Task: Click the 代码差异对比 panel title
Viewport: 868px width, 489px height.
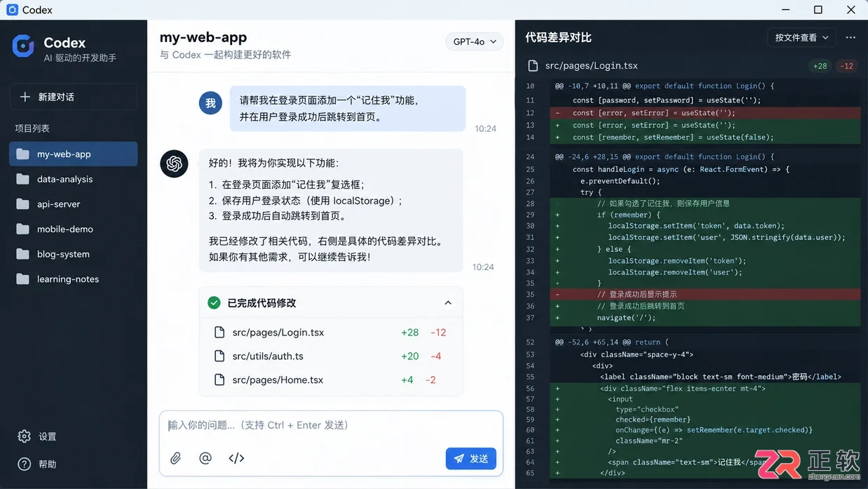Action: click(x=559, y=38)
